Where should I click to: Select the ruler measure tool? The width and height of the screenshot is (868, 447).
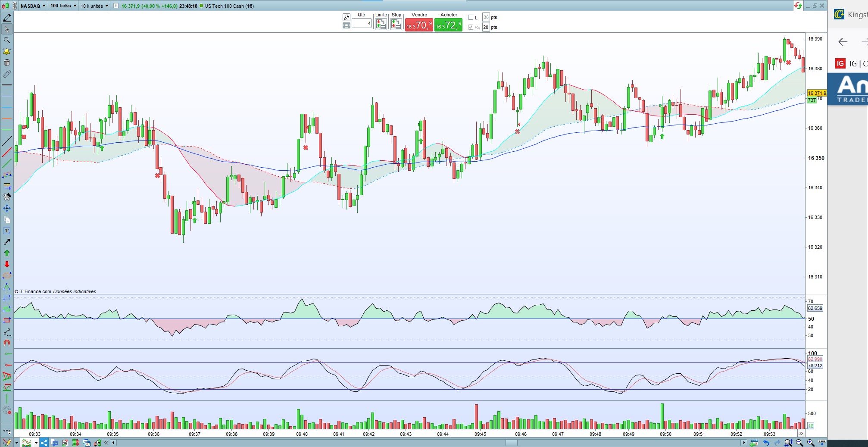pos(7,74)
